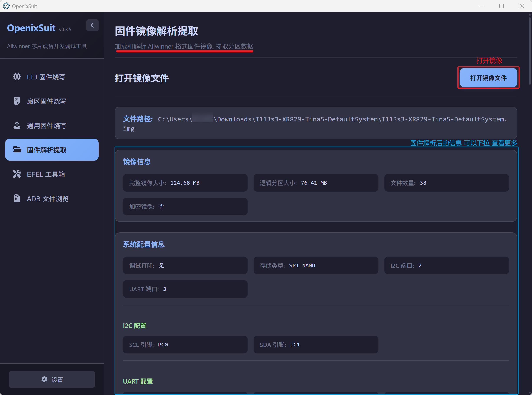Click the OpenixSuit title bar app icon
The height and width of the screenshot is (395, 532).
click(x=6, y=6)
